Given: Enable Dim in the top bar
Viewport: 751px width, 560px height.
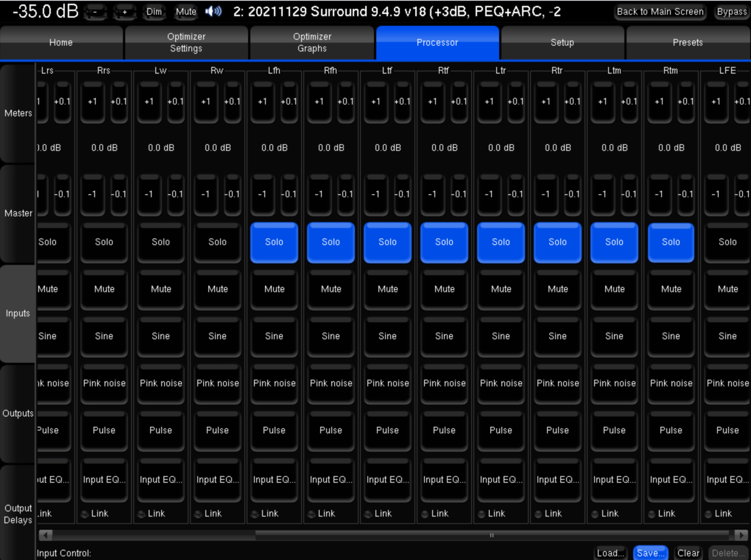Looking at the screenshot, I should (154, 11).
